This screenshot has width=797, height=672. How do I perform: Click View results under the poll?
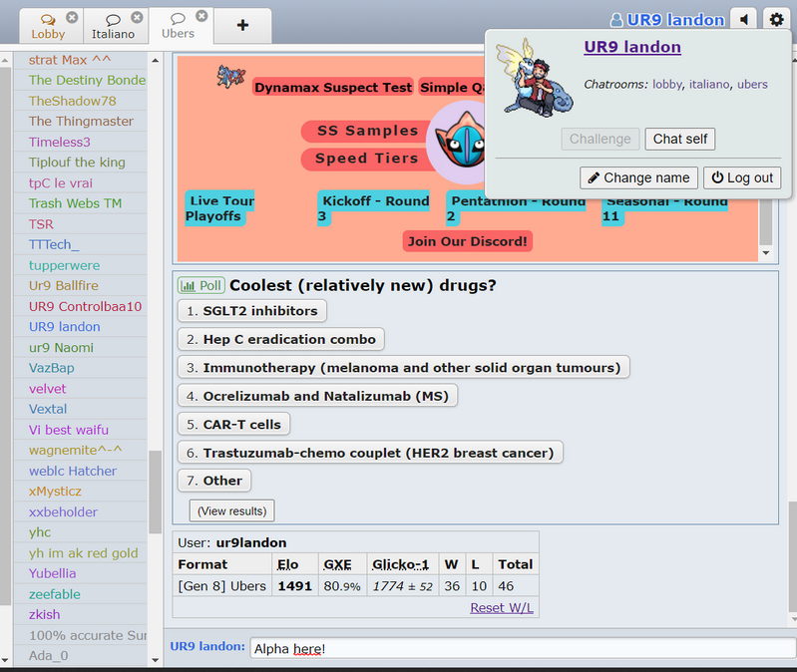(x=231, y=510)
